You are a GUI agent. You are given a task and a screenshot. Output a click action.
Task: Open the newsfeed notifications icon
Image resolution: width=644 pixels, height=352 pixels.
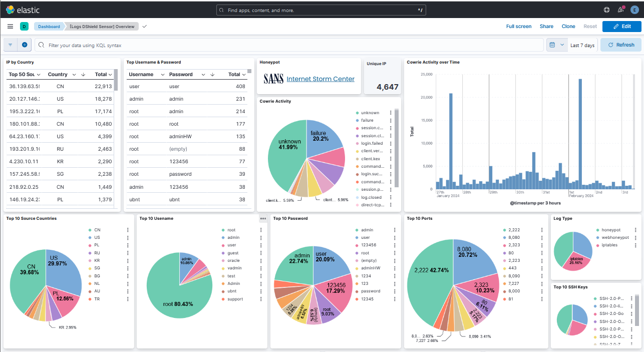pyautogui.click(x=621, y=10)
